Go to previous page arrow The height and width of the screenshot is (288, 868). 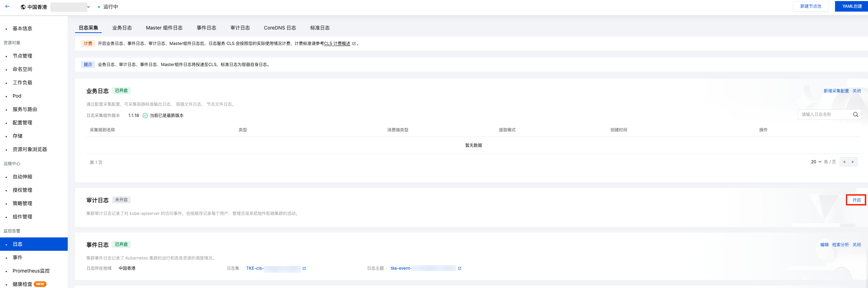(x=844, y=162)
